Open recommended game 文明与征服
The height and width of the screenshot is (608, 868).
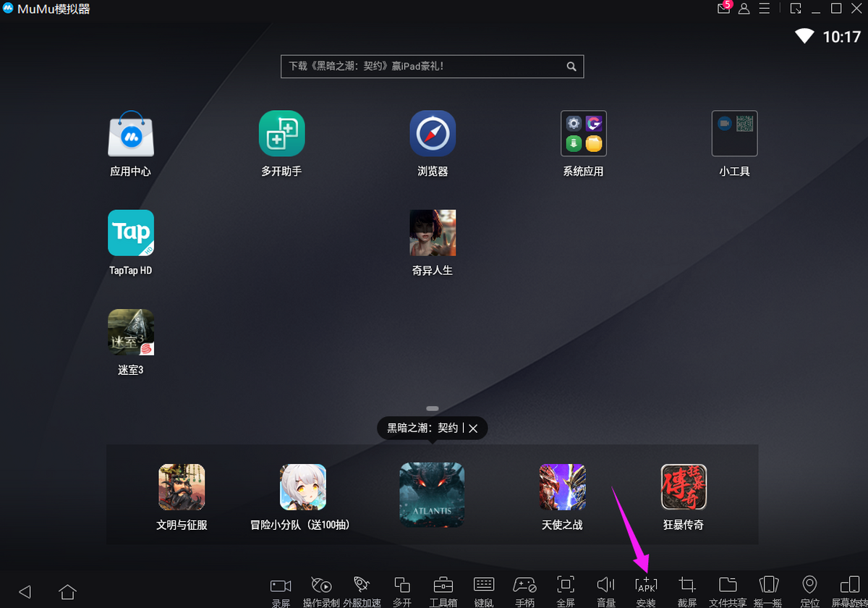[x=182, y=487]
